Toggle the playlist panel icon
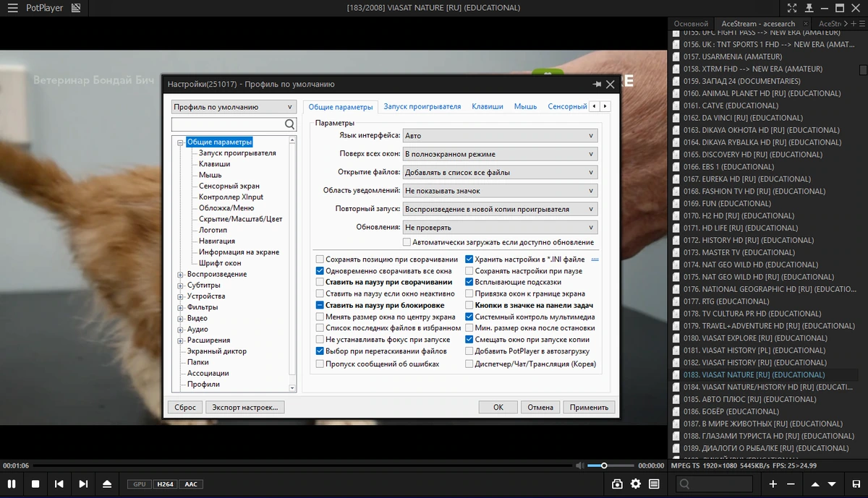 tap(654, 484)
